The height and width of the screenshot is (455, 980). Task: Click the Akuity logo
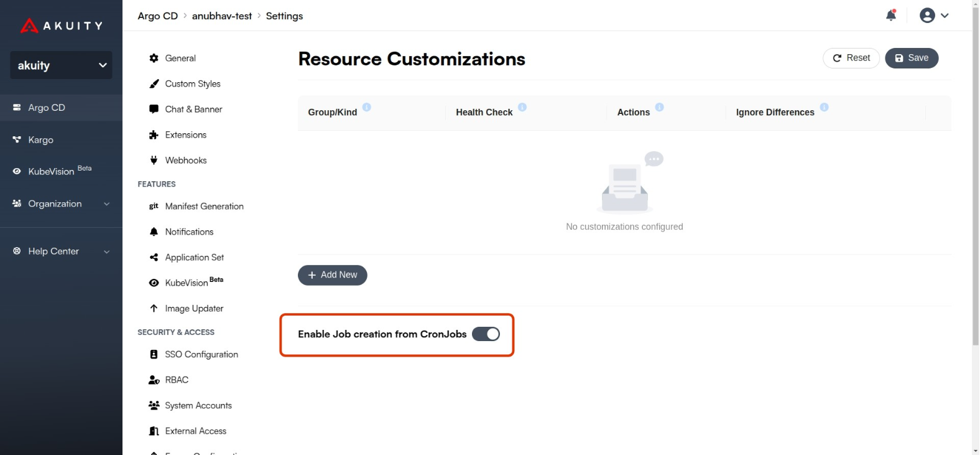click(61, 26)
